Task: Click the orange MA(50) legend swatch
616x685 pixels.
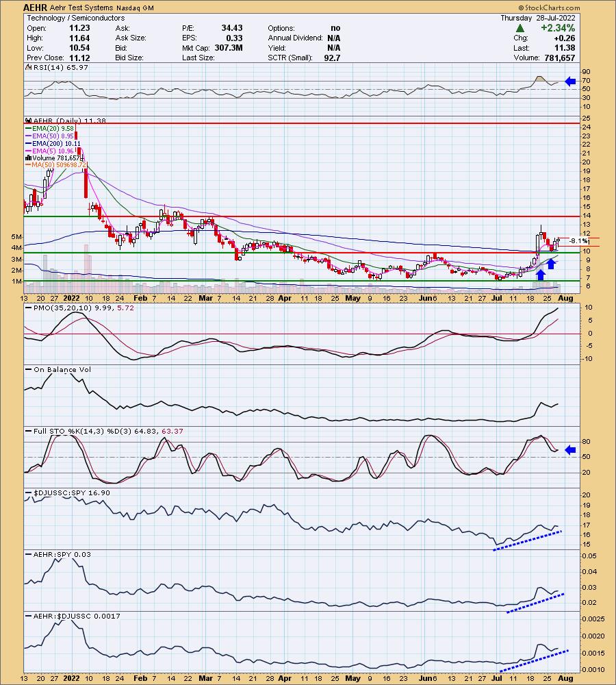Action: [x=28, y=165]
